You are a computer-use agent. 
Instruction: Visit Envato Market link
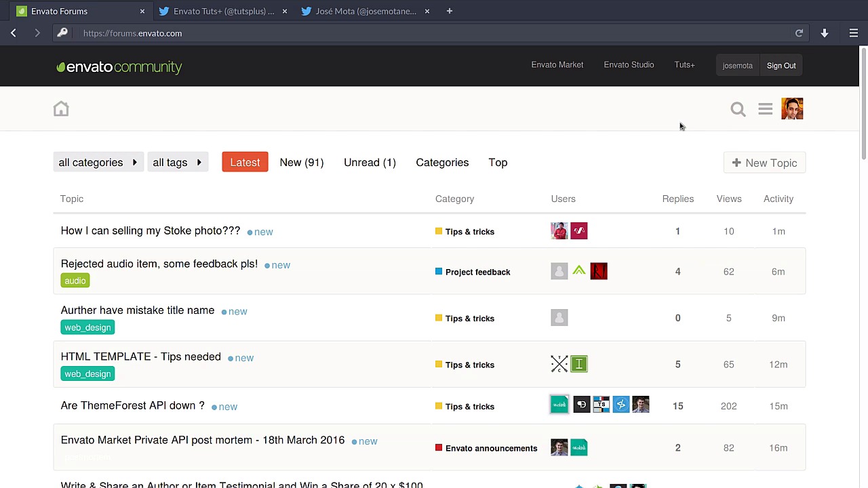coord(557,65)
